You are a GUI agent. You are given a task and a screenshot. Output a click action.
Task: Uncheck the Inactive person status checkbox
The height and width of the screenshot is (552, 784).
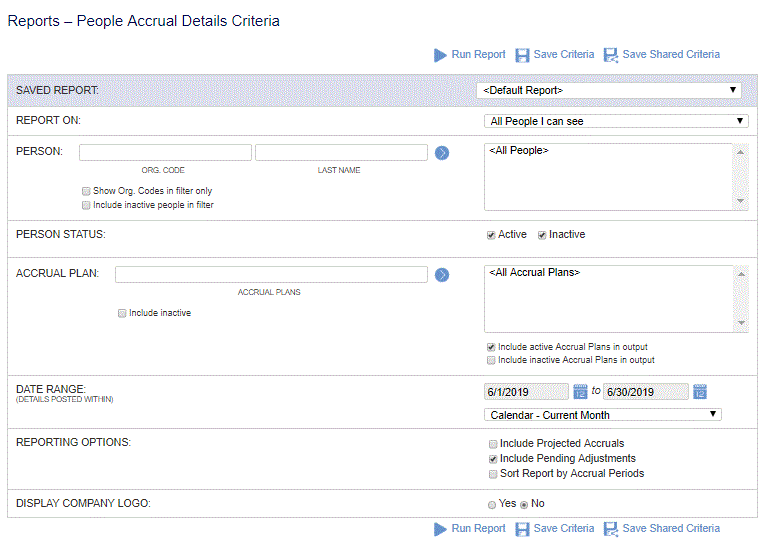542,235
